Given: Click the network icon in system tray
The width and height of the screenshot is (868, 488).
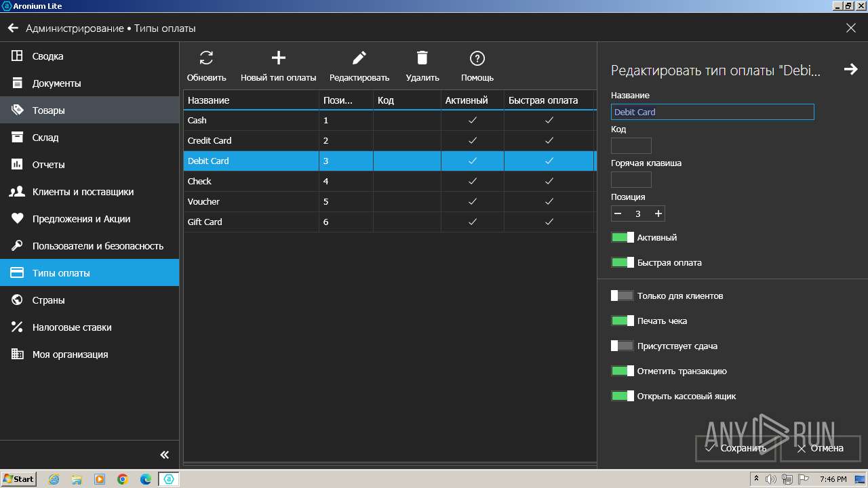Looking at the screenshot, I should point(788,479).
